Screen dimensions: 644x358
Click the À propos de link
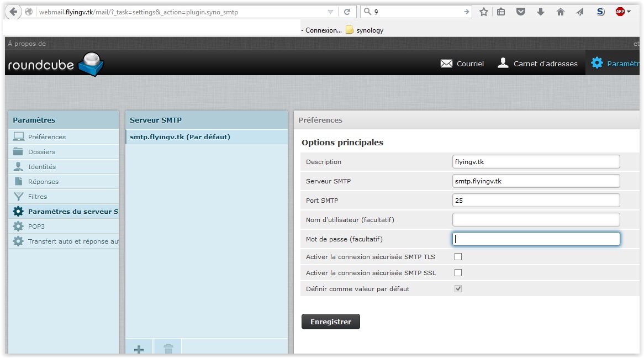(27, 44)
